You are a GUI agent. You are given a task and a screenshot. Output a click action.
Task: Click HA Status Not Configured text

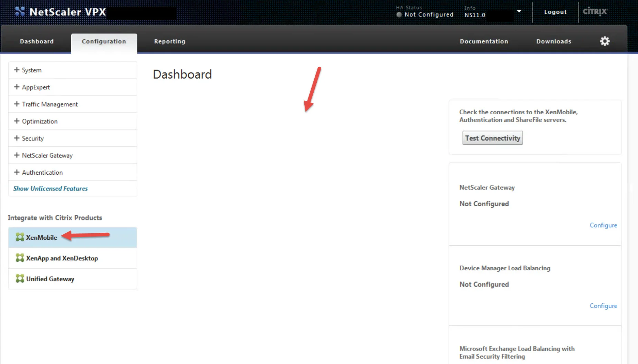click(429, 14)
